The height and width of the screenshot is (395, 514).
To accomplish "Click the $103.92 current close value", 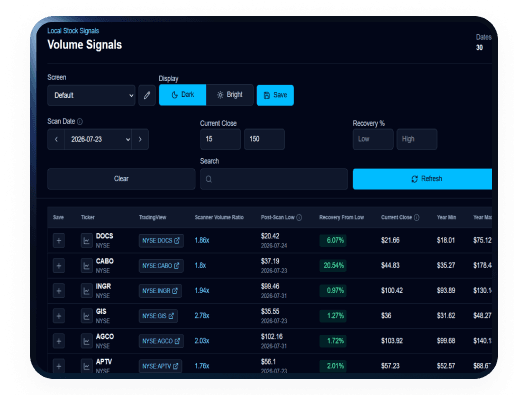I will click(392, 341).
